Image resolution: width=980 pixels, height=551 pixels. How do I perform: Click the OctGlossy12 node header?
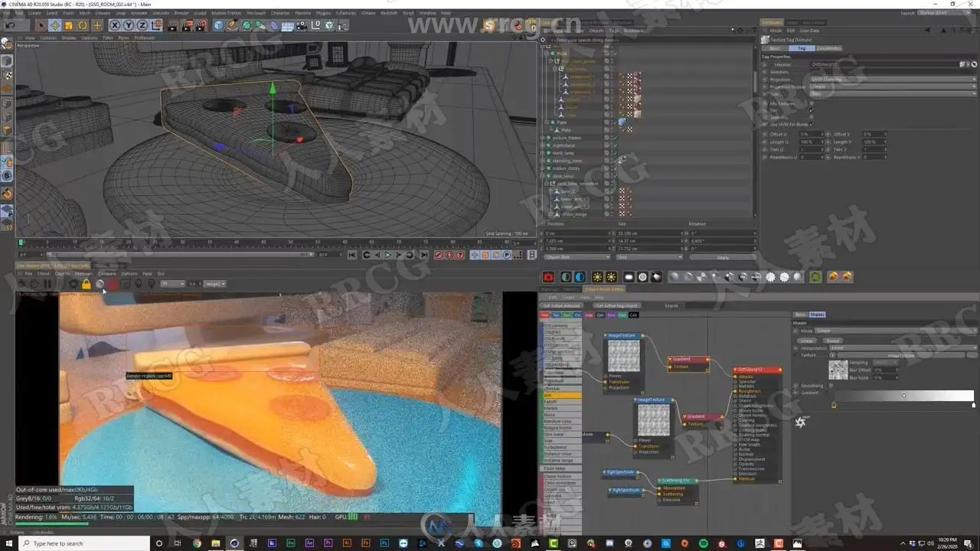click(757, 370)
